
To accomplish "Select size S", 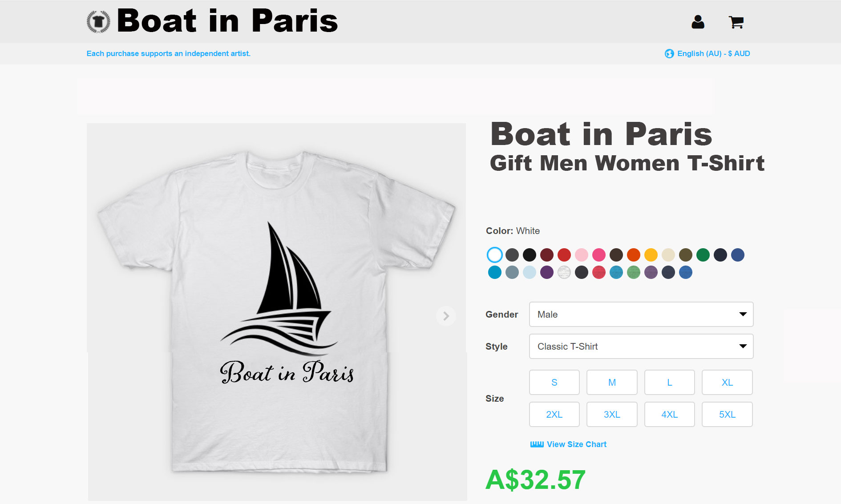I will [x=554, y=383].
